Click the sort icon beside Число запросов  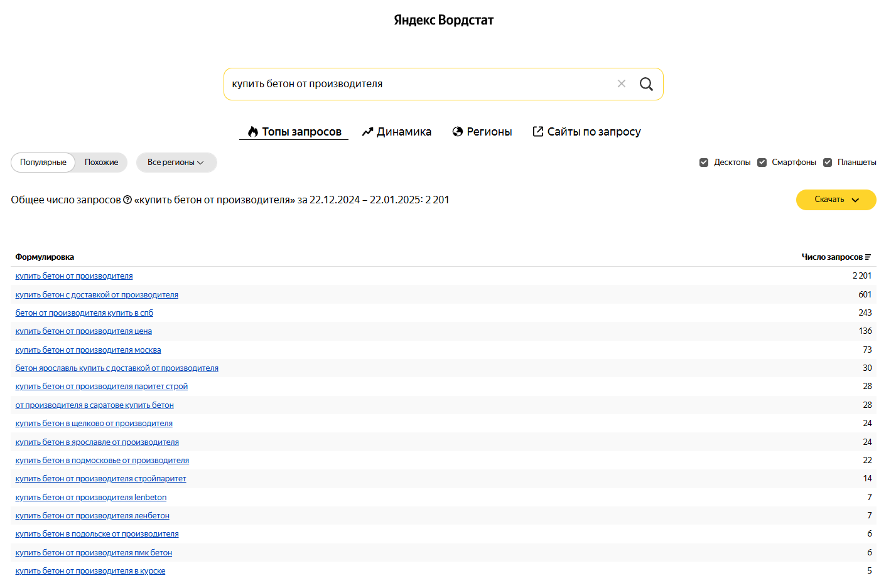[x=868, y=257]
